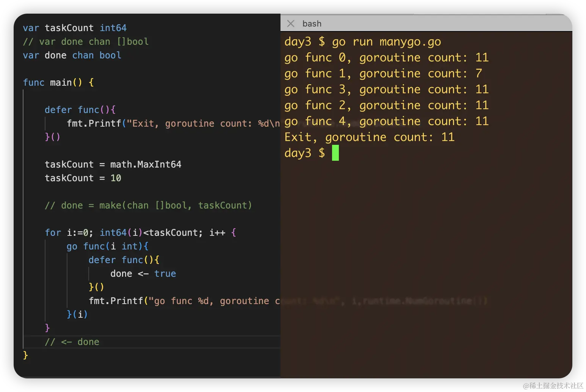586x392 pixels.
Task: Select terminal output line 'go func 3'
Action: click(x=387, y=89)
